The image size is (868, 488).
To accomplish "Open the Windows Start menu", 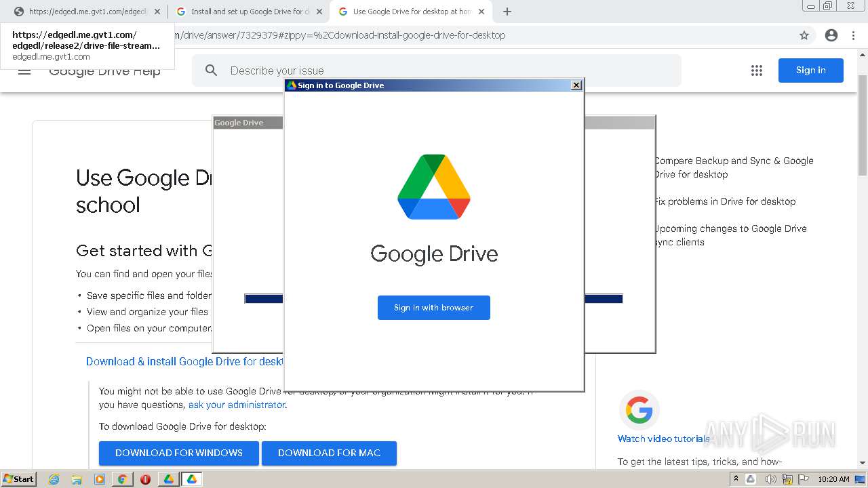I will tap(19, 479).
